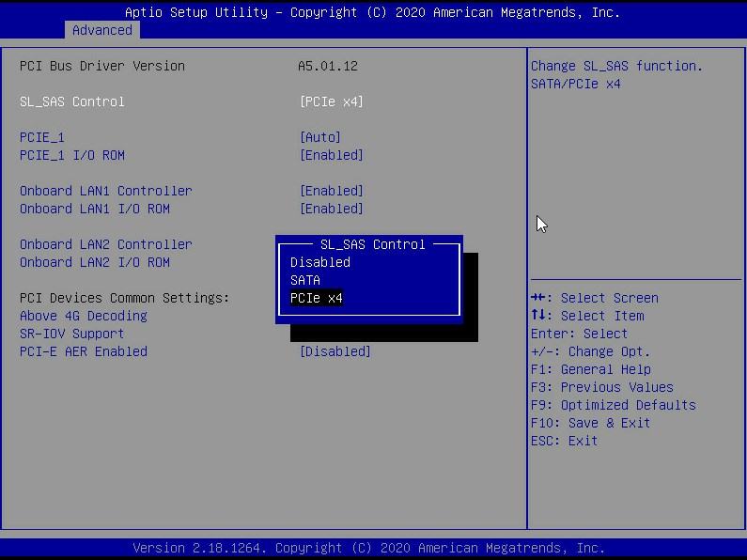Viewport: 747px width, 560px height.
Task: Click the A5.01.12 version value
Action: pos(328,66)
